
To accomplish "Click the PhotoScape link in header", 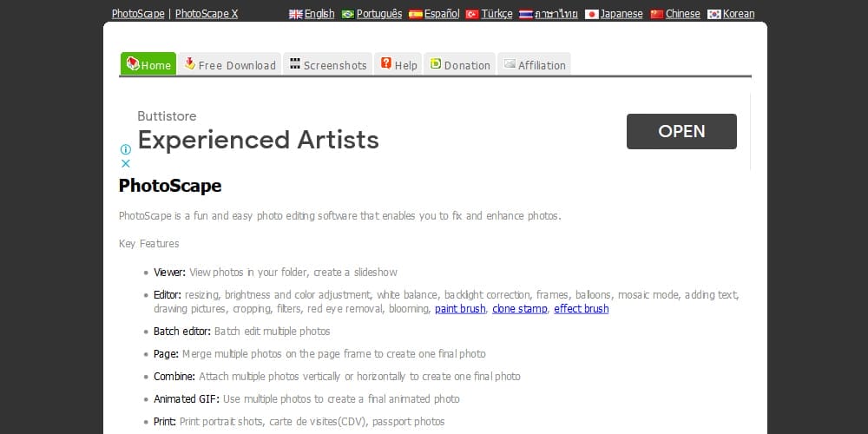I will coord(138,14).
